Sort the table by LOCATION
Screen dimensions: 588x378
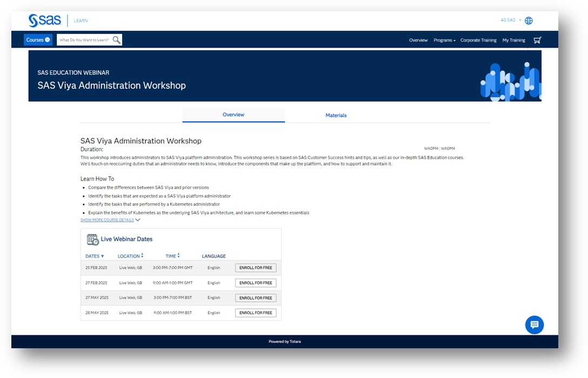click(129, 256)
